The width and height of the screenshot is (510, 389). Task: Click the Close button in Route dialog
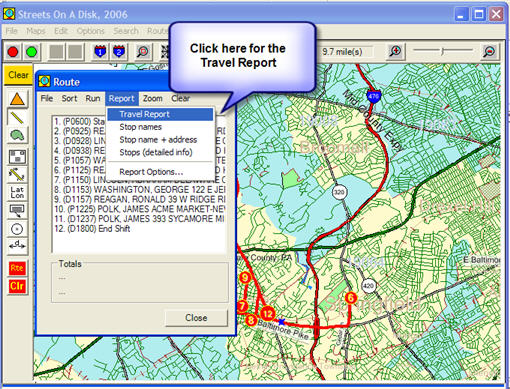(x=196, y=318)
